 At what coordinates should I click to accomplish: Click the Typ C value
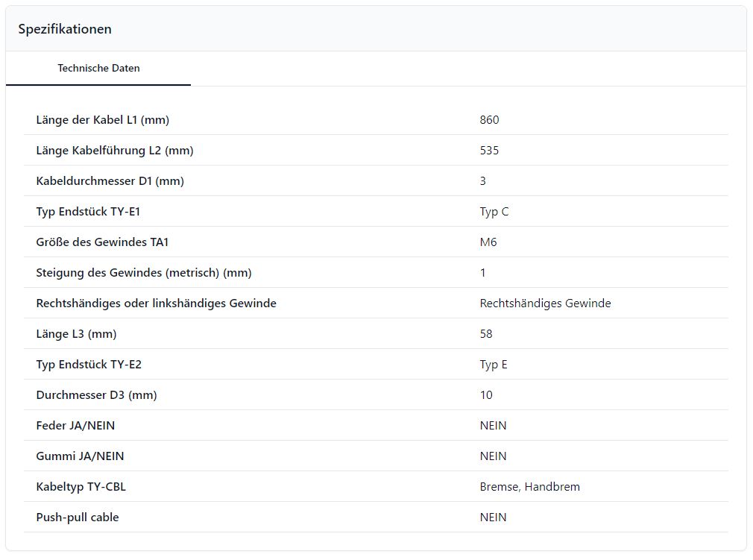pos(494,212)
